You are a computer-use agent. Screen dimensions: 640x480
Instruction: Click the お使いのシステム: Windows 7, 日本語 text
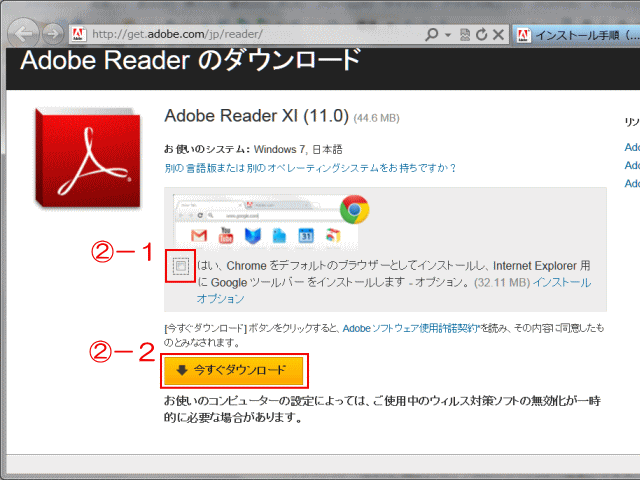253,149
